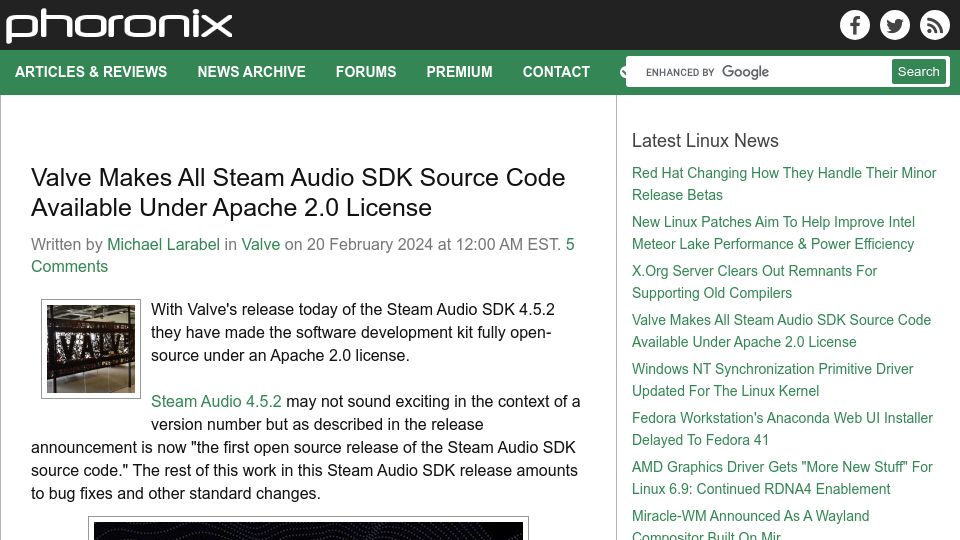
Task: Click the article headline about Steam Audio
Action: point(298,192)
